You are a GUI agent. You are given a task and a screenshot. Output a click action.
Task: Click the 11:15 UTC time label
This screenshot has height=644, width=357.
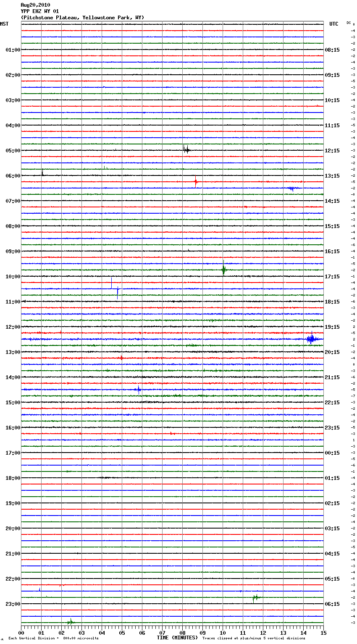[x=332, y=126]
